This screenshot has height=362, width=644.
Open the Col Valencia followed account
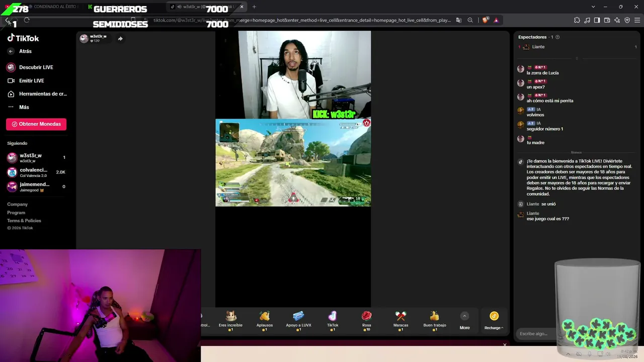(36, 172)
